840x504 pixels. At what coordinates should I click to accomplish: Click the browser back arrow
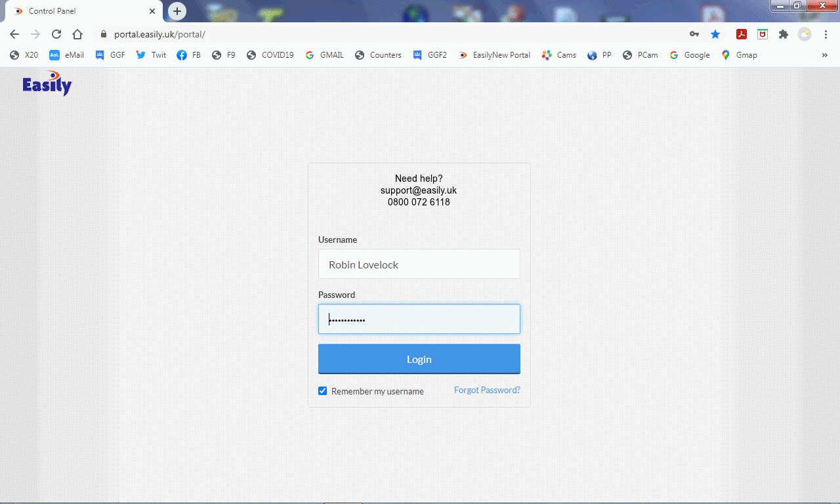coord(14,34)
